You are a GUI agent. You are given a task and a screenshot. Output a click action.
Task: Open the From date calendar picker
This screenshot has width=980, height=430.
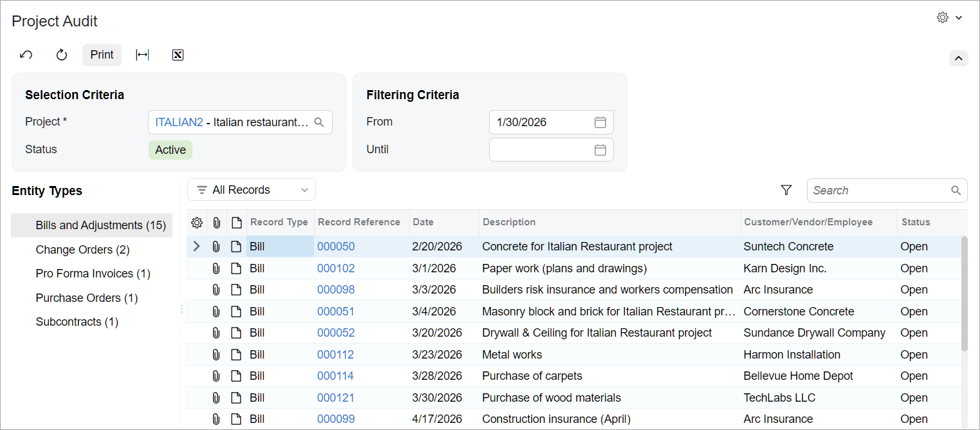coord(600,122)
